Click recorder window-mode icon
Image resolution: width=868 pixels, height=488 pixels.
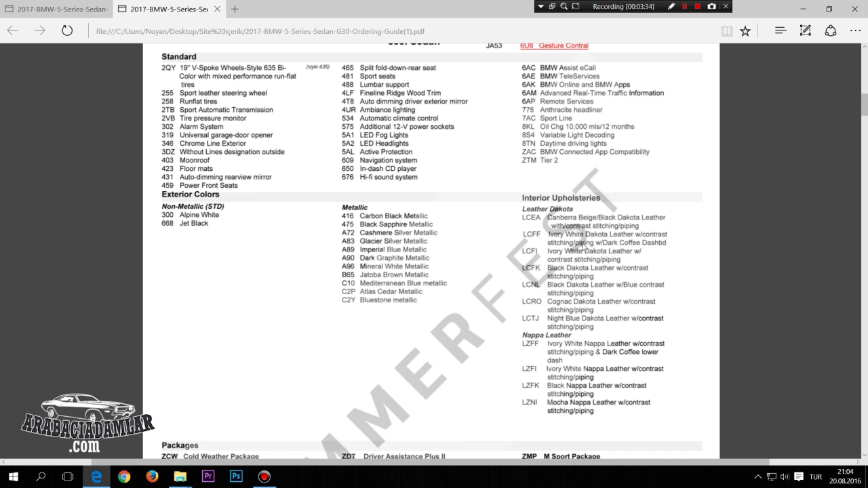pyautogui.click(x=552, y=6)
